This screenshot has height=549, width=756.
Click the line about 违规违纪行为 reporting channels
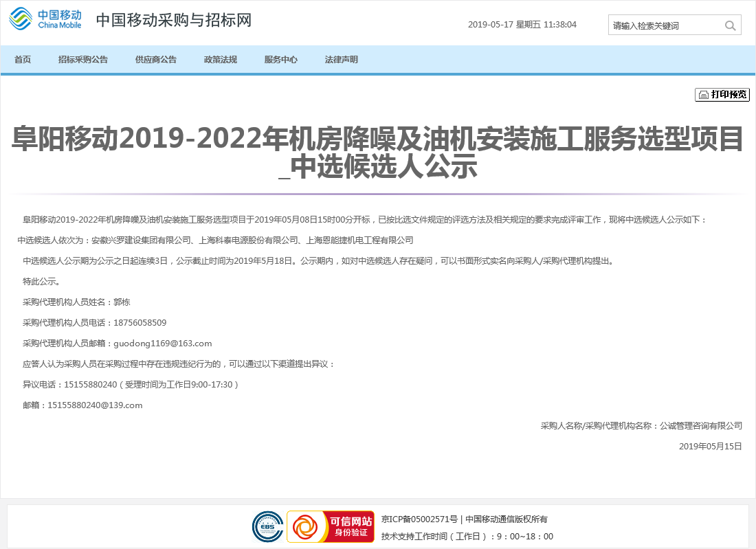click(179, 364)
